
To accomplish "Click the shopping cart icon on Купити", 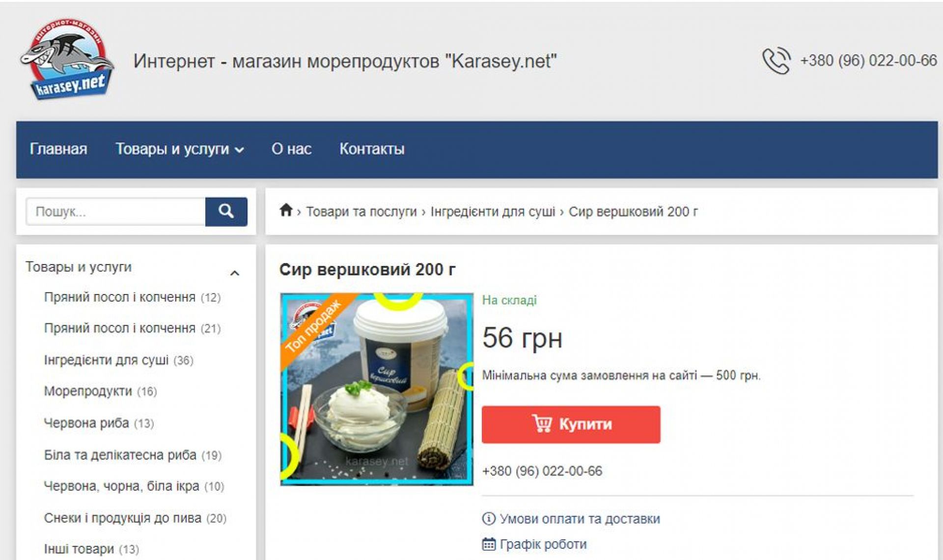I will (542, 424).
